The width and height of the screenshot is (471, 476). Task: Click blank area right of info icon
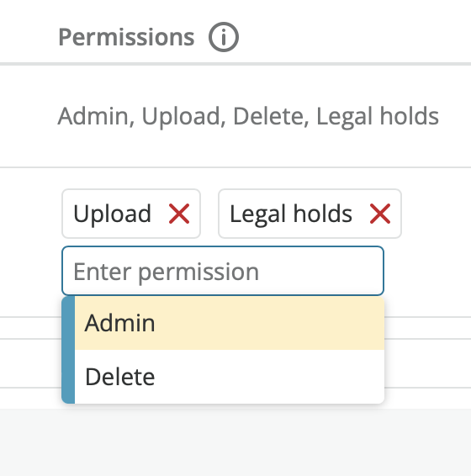[355, 37]
